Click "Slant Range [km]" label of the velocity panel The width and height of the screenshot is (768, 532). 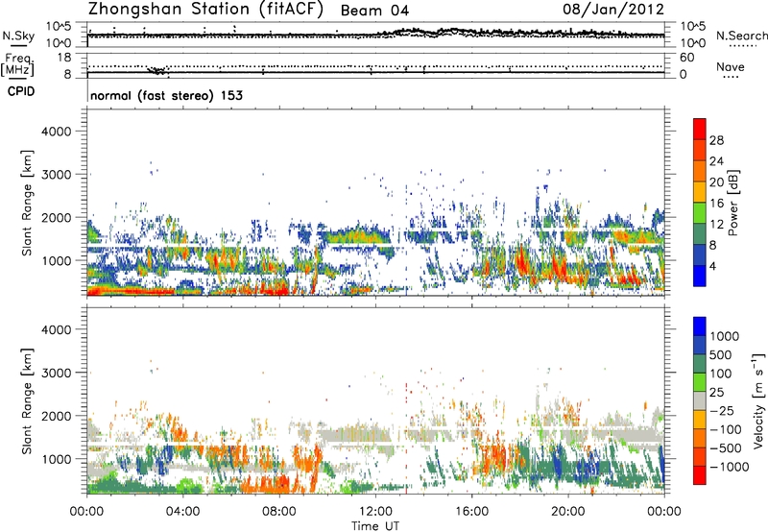(x=27, y=401)
